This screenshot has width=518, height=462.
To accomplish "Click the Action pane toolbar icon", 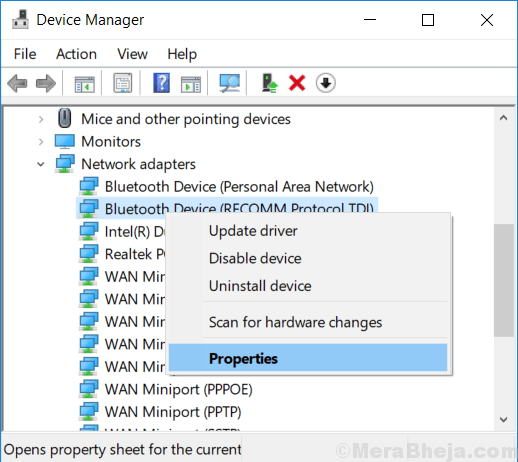I will click(191, 84).
